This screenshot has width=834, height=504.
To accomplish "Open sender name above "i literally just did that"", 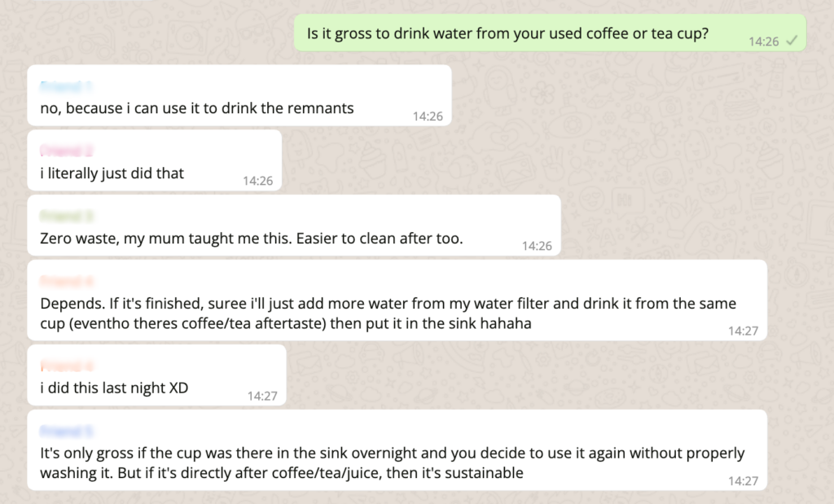I will [67, 150].
